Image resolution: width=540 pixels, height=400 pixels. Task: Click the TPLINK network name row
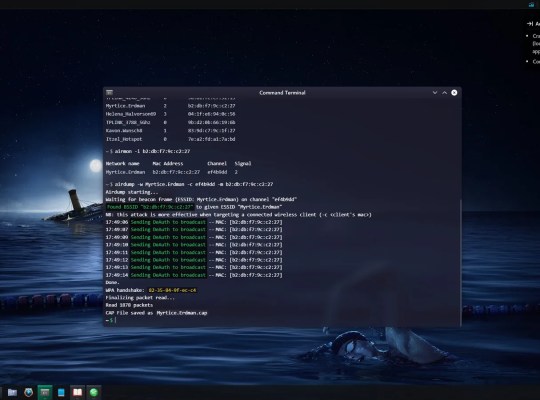pos(128,122)
